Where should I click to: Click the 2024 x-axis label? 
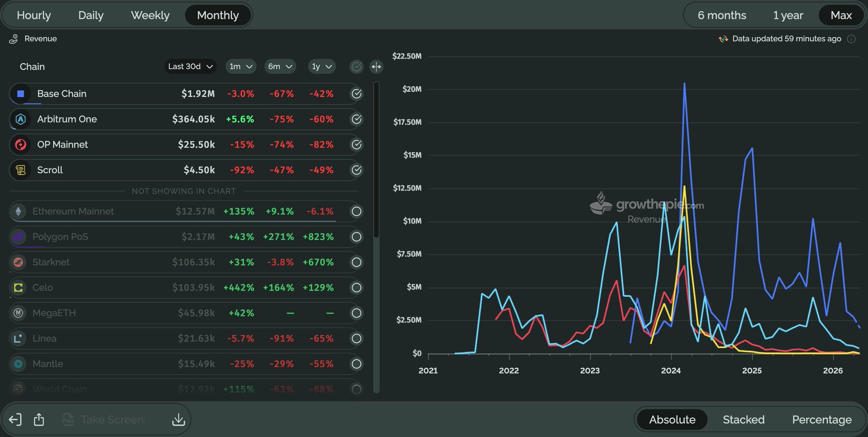tap(671, 370)
